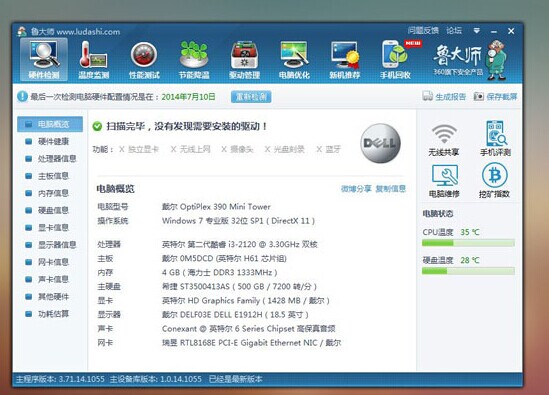549x395 pixels.
Task: Click the 复制信息 copy info link
Action: tap(390, 189)
